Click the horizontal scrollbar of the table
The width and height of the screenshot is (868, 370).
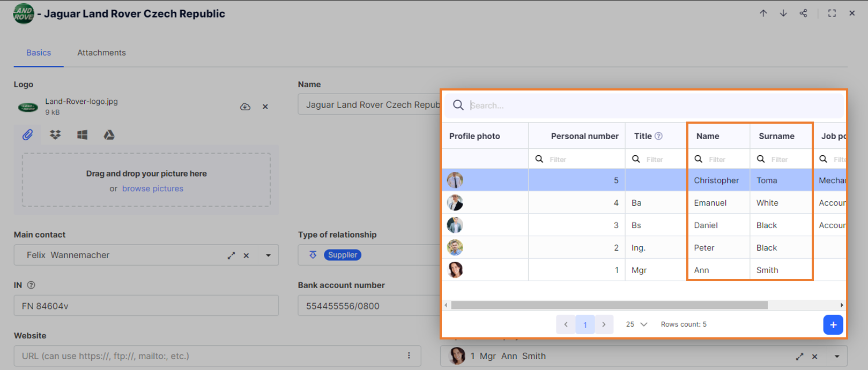pos(610,305)
